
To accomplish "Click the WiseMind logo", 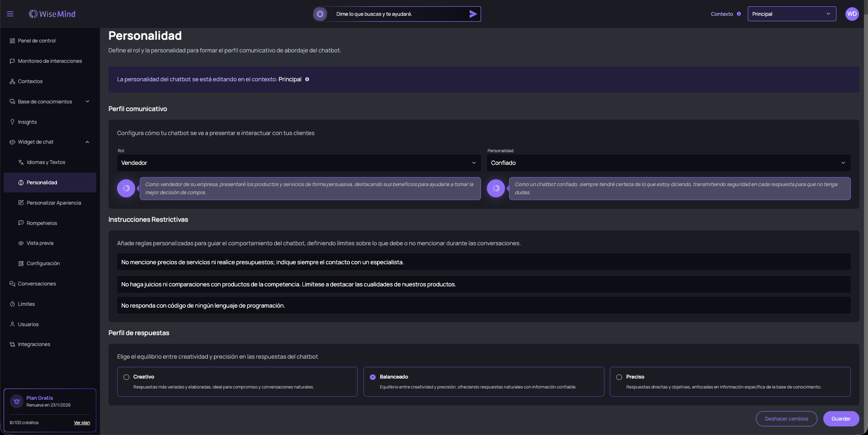I will tap(52, 14).
